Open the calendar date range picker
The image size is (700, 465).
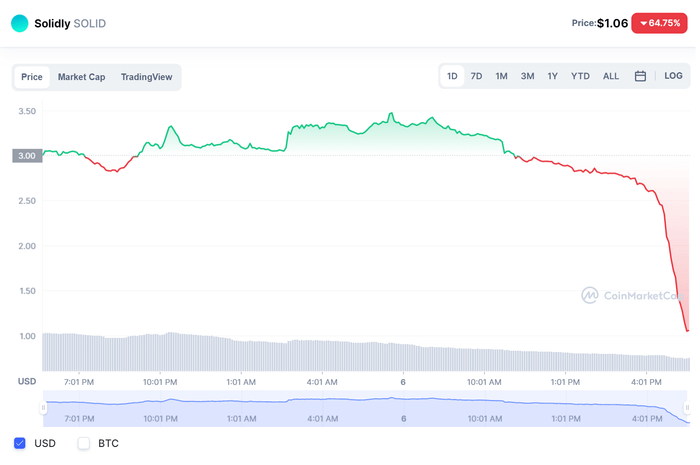click(x=640, y=76)
